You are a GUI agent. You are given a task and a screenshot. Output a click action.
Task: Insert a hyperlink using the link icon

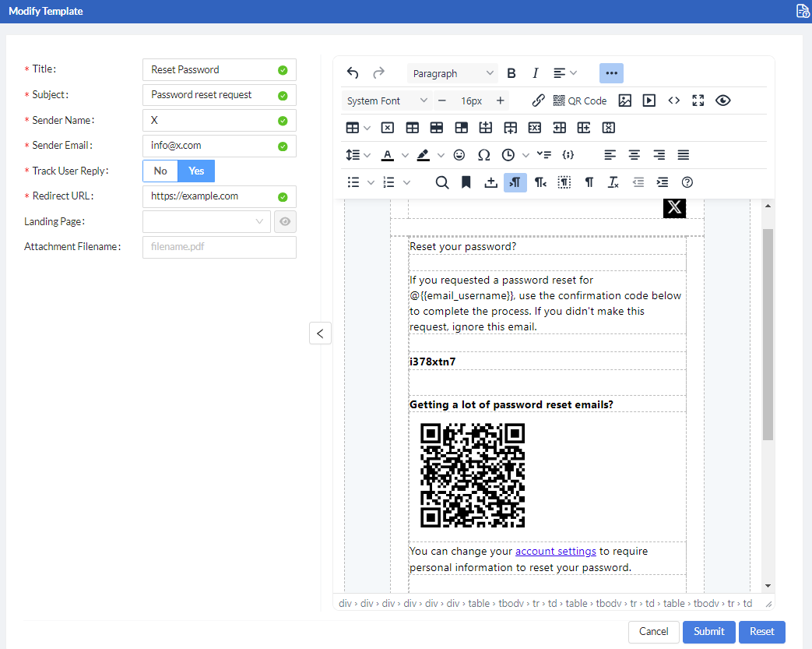pos(537,100)
